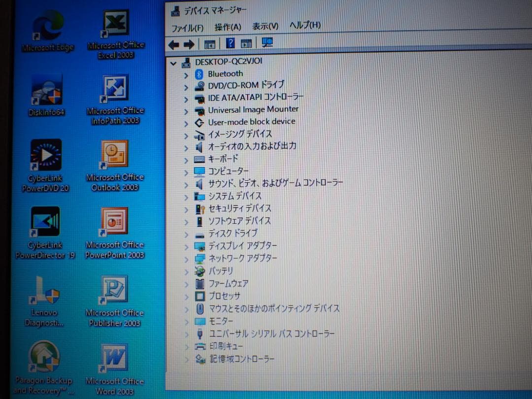Select Microsoft Office Publisher 2003 icon

coord(114,301)
